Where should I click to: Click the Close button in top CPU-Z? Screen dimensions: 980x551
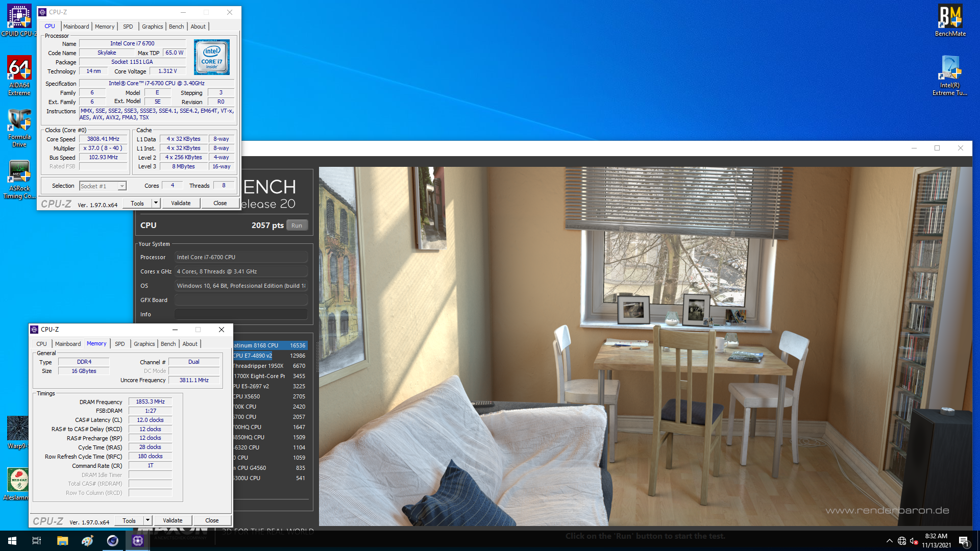(x=220, y=203)
